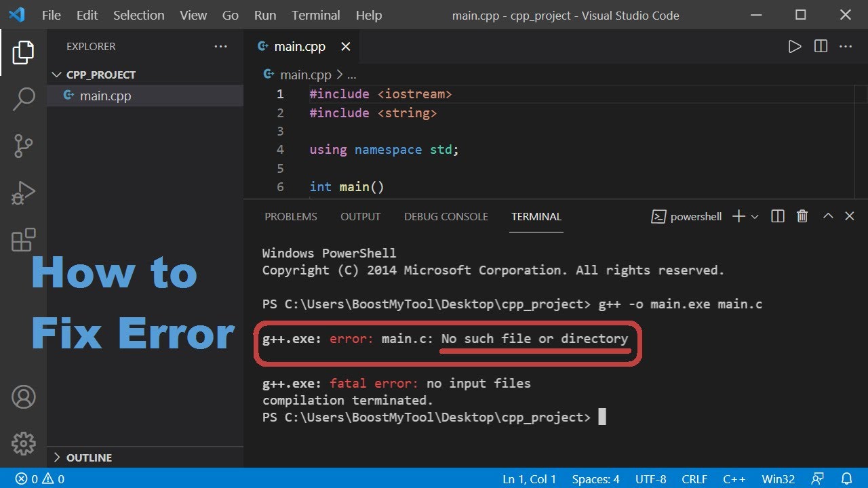Switch to the PROBLEMS panel tab
The height and width of the screenshot is (488, 868).
[x=291, y=217]
